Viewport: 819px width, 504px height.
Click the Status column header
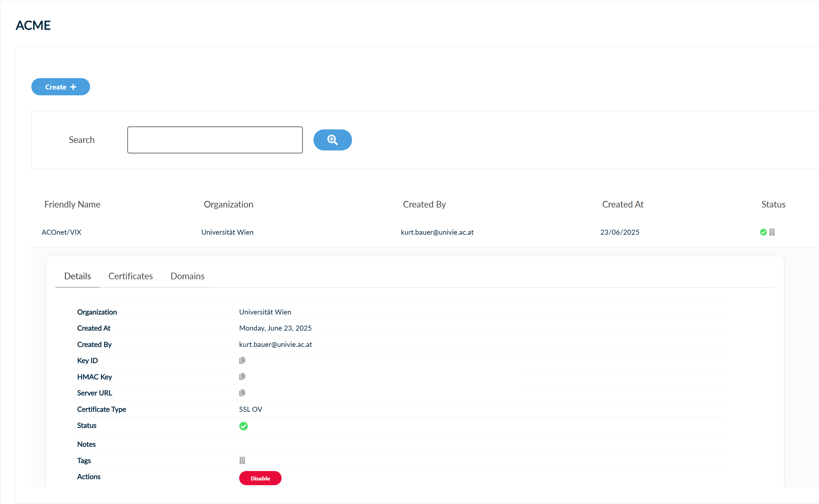773,204
